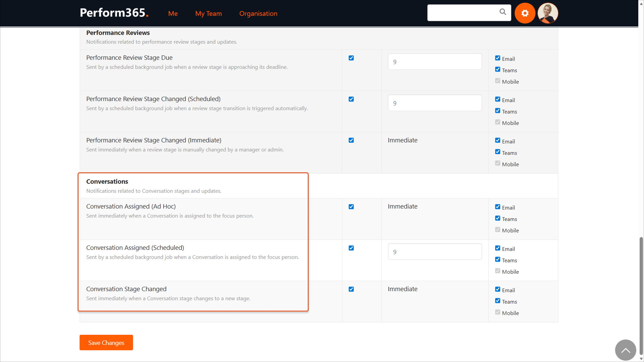Toggle Conversation Assigned (Scheduled) enabled checkbox
Screen dimensions: 644x362
click(351, 248)
